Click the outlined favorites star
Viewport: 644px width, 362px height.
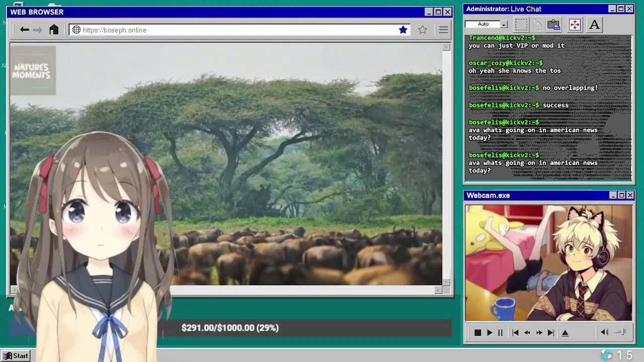pos(423,30)
